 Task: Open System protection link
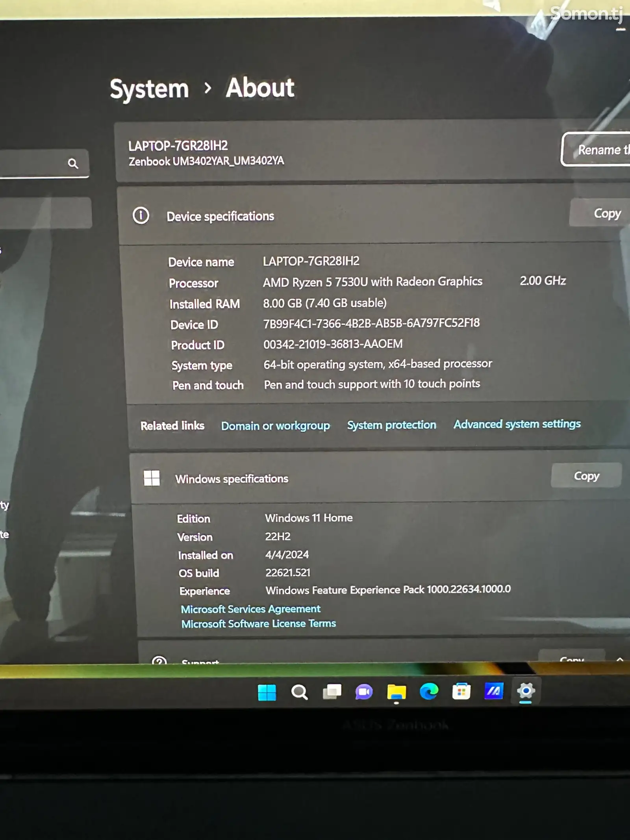pyautogui.click(x=391, y=425)
